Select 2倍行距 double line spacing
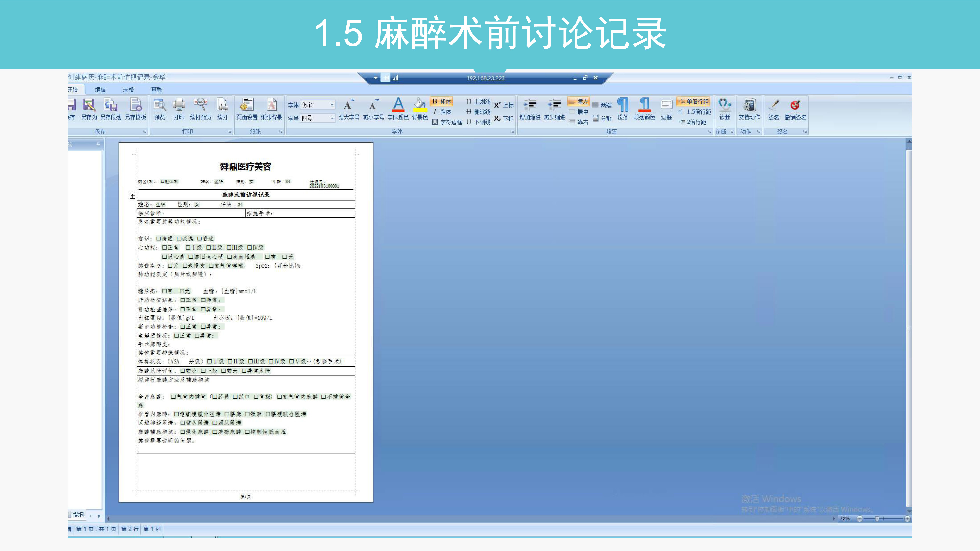The image size is (980, 551). 692,122
